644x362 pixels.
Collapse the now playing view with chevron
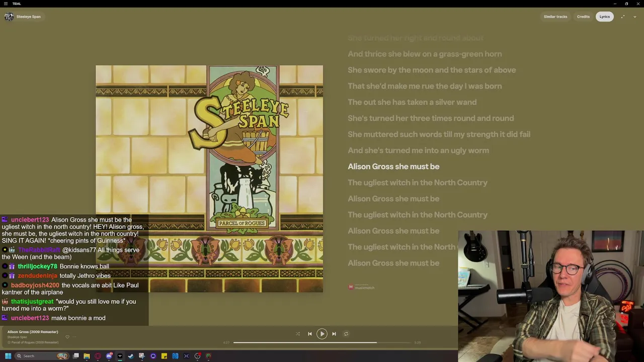(x=635, y=17)
